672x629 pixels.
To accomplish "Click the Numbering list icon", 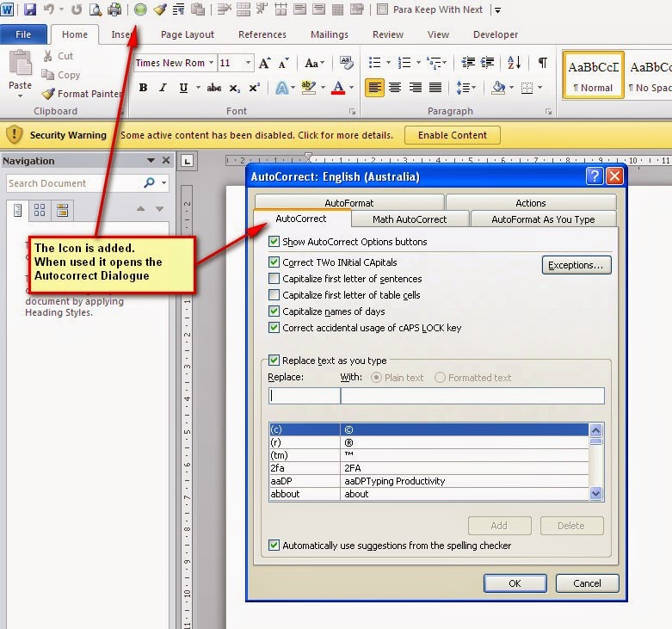I will click(404, 63).
